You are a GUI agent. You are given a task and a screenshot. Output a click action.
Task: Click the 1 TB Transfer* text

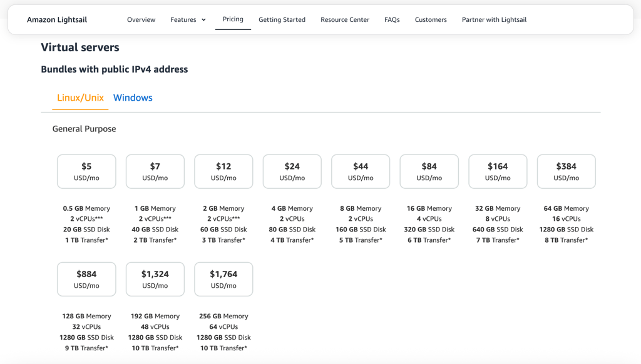click(86, 240)
